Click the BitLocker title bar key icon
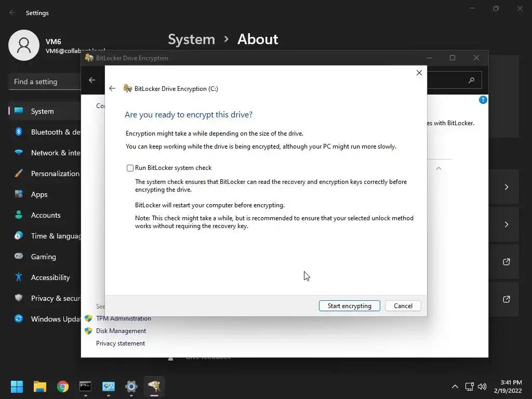This screenshot has width=532, height=399. click(89, 58)
